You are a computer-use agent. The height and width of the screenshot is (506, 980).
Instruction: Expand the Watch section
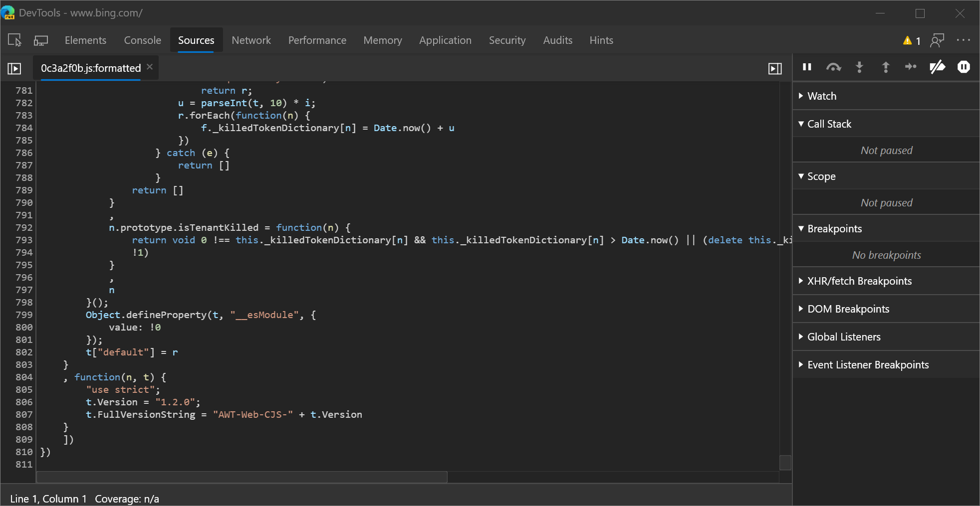(821, 96)
